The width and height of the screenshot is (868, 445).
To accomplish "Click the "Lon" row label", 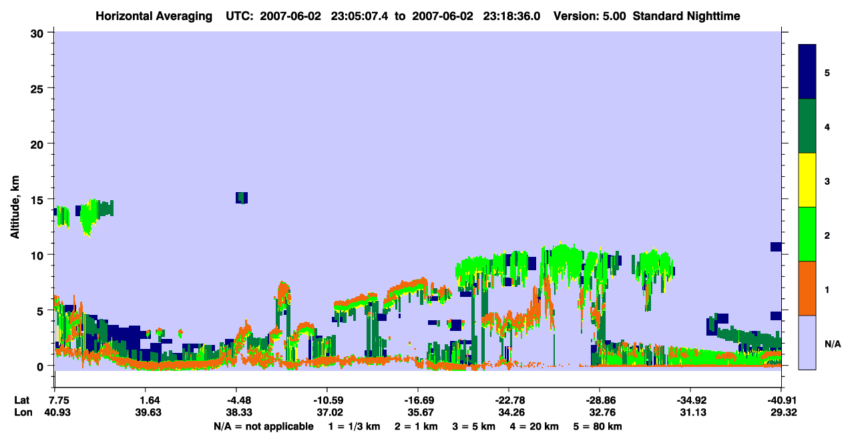I will [x=22, y=412].
